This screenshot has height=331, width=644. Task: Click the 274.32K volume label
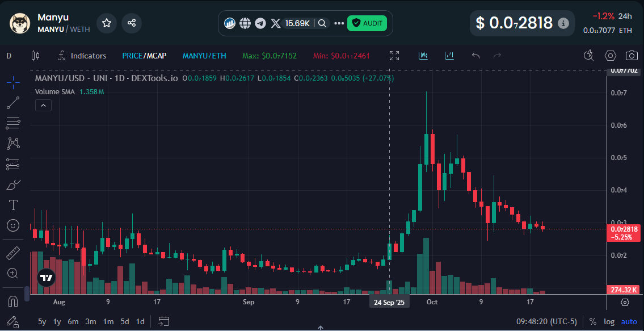coord(624,290)
